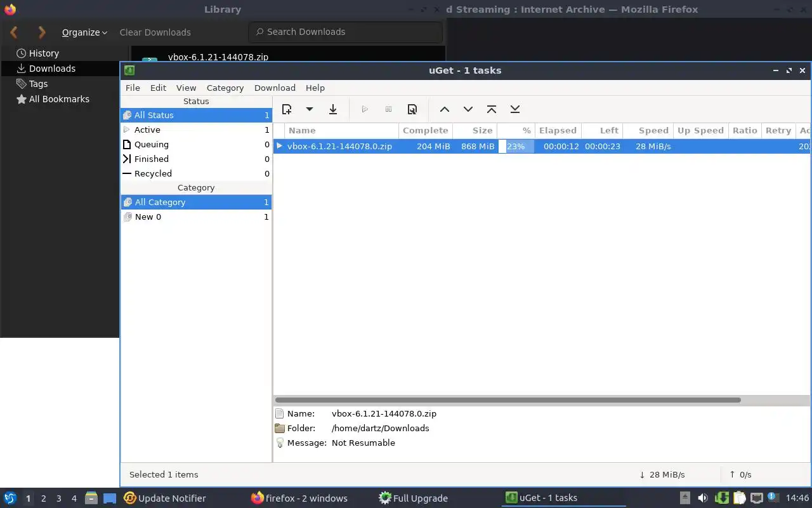Open the File menu in uGet
Image resolution: width=812 pixels, height=508 pixels.
coord(133,88)
